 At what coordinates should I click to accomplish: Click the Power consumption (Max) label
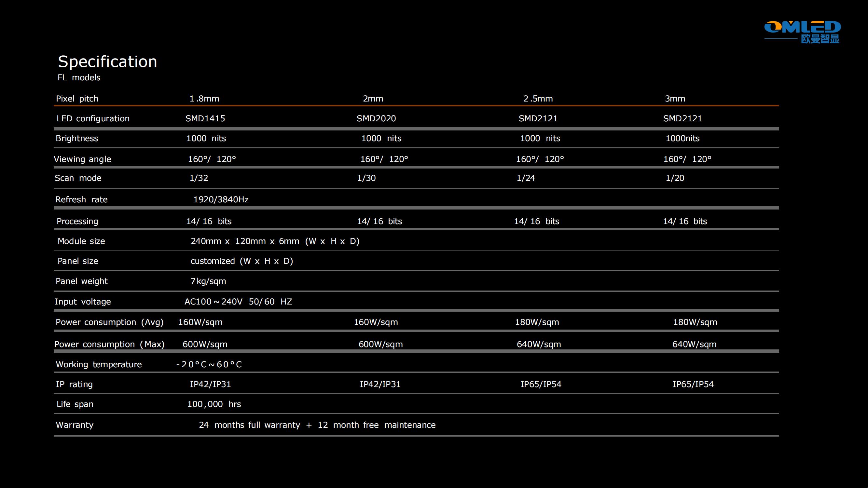coord(109,345)
